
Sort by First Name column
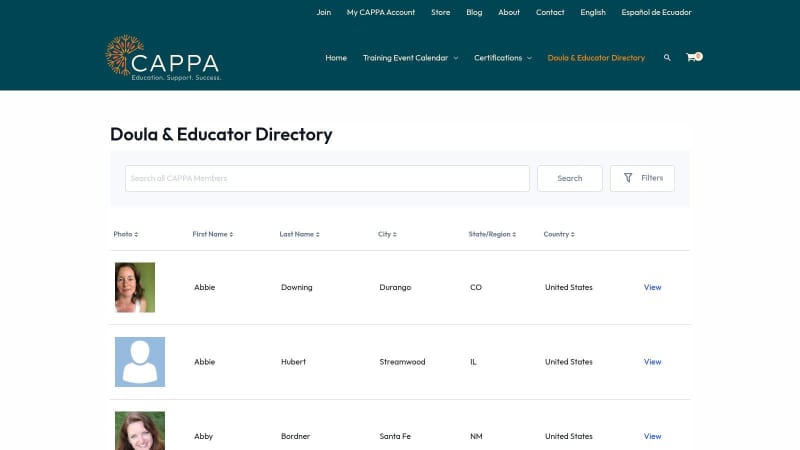[x=212, y=234]
